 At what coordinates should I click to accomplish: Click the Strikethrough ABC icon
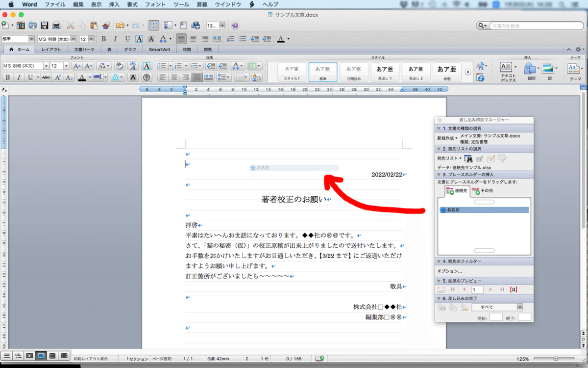46,77
